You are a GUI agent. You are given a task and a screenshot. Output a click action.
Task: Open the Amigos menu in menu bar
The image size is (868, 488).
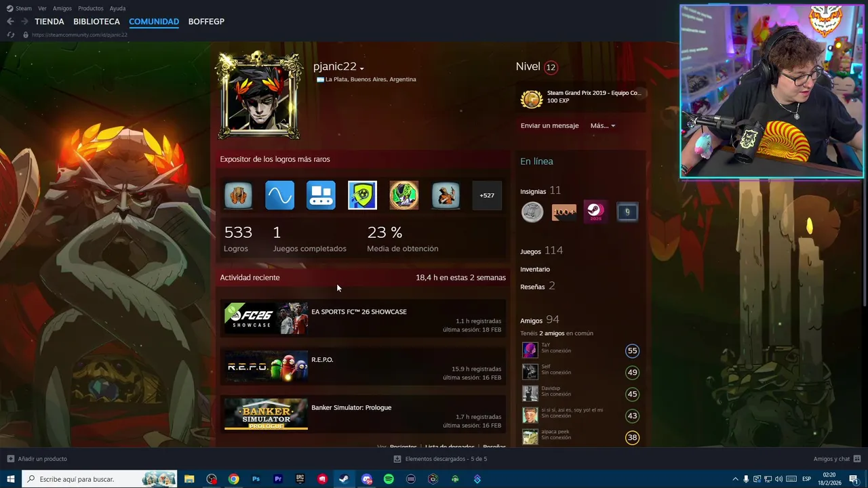pos(62,8)
